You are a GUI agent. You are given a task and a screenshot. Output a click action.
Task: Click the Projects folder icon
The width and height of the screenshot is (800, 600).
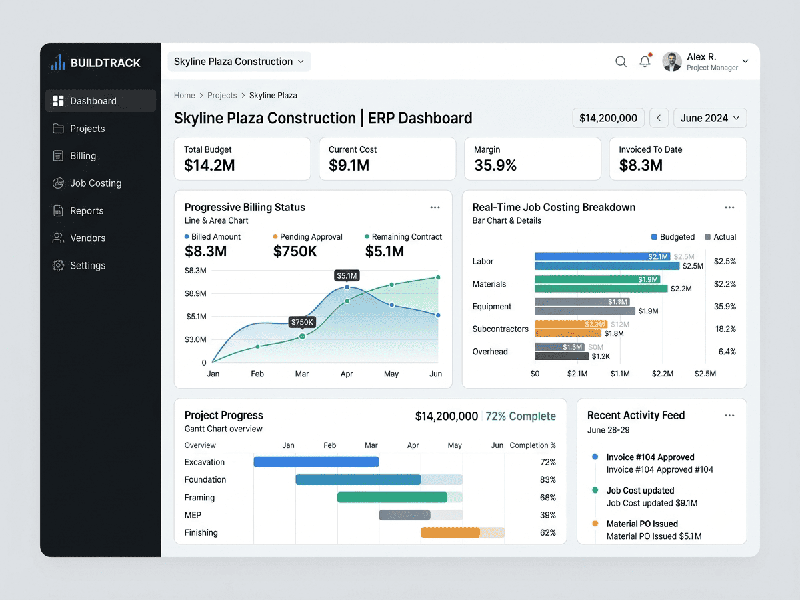[x=58, y=128]
